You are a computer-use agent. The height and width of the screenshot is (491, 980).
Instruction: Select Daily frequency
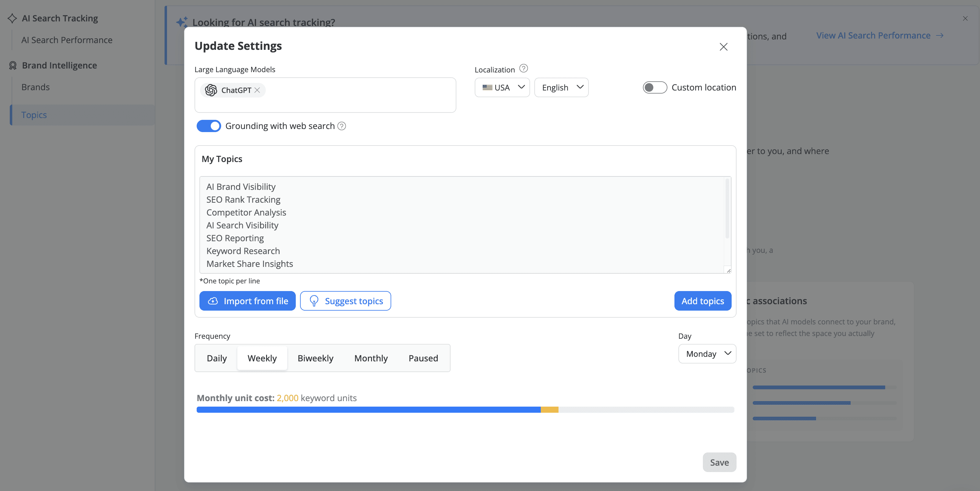tap(217, 358)
